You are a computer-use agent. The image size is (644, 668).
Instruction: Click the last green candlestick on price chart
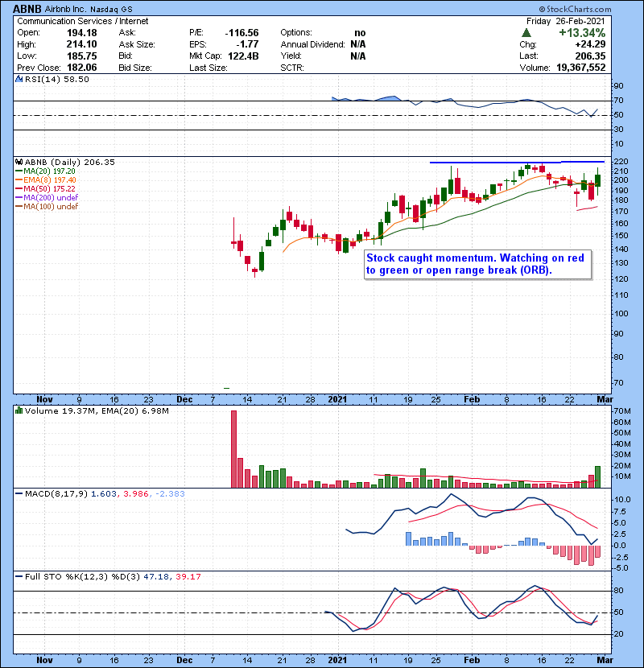point(597,181)
